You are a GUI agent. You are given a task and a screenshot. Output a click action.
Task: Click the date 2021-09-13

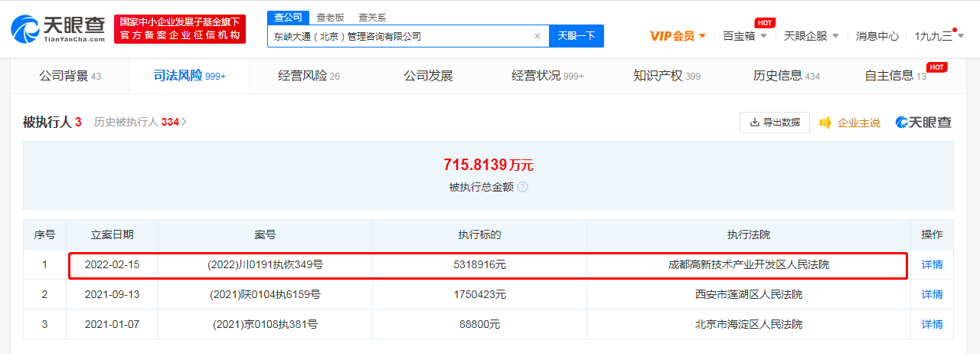coord(113,294)
